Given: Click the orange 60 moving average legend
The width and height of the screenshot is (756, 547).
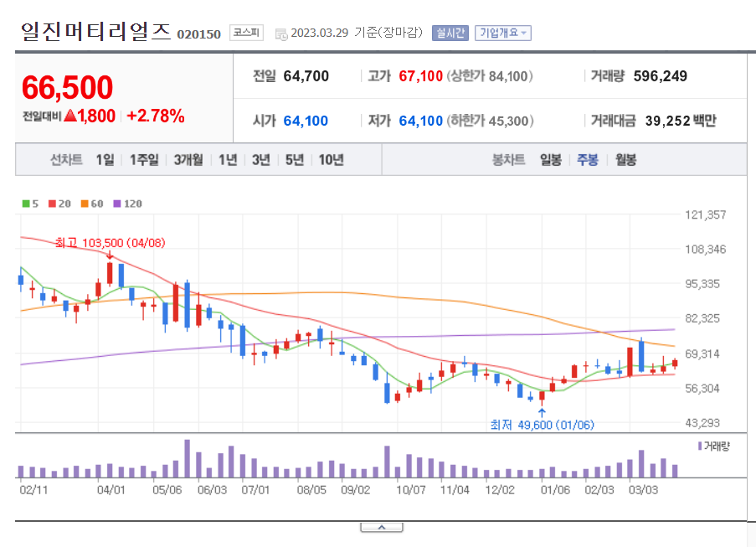Looking at the screenshot, I should 92,204.
